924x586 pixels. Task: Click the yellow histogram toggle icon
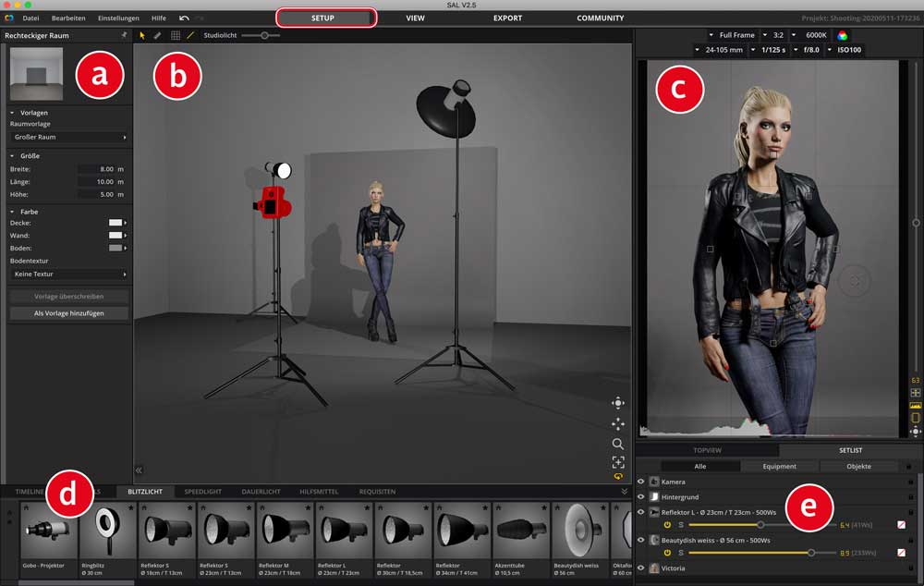[915, 406]
